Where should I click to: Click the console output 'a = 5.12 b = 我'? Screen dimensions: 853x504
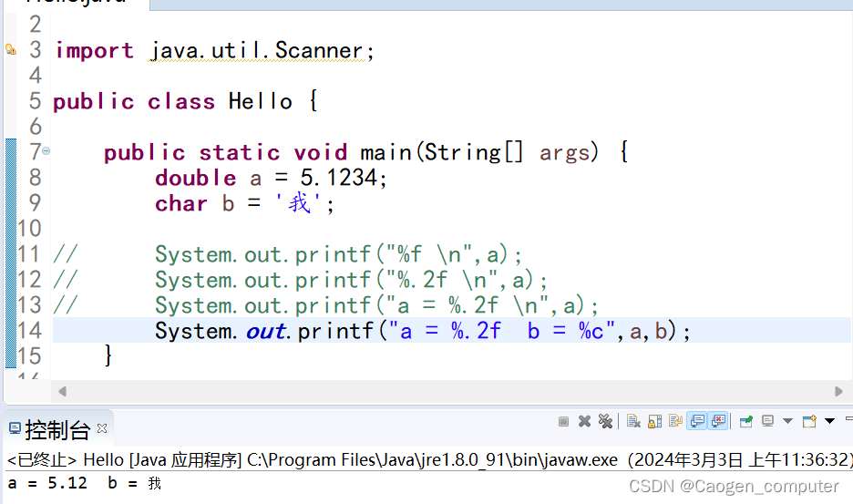85,483
